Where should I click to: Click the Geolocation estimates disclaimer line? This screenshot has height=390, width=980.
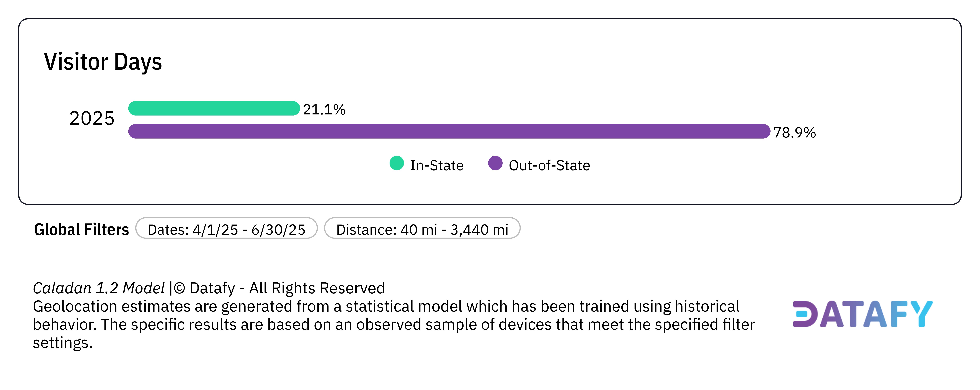[386, 307]
